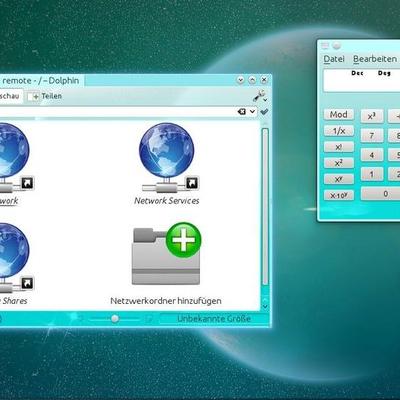This screenshot has height=400, width=400.
Task: Expand the location bar history dropdown
Action: coord(252,112)
